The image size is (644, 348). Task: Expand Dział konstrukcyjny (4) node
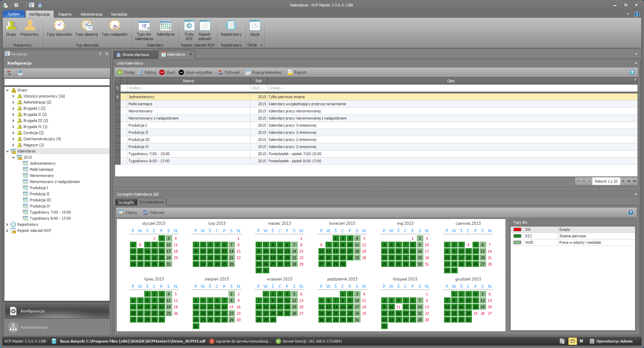(13, 139)
